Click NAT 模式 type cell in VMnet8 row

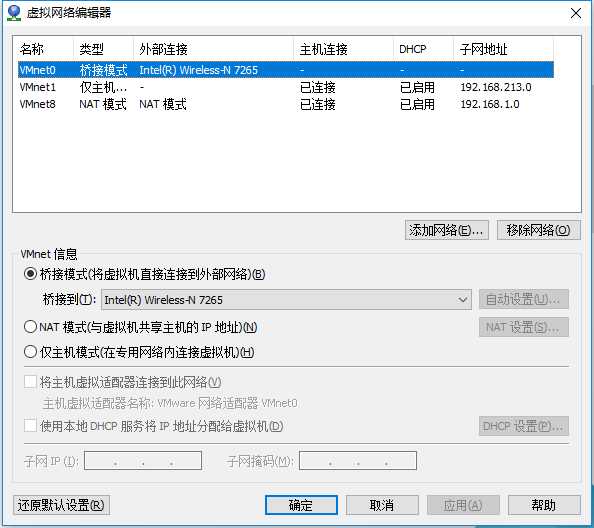[103, 104]
